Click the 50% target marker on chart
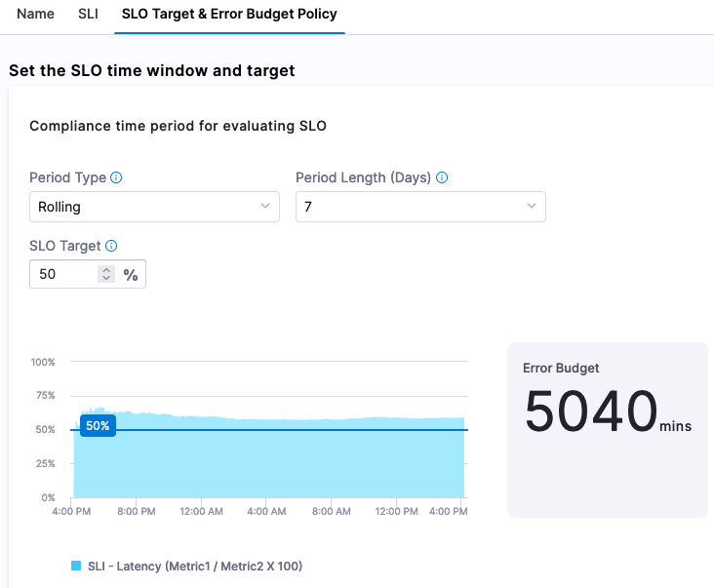Viewport: 714px width, 588px height. pos(98,426)
